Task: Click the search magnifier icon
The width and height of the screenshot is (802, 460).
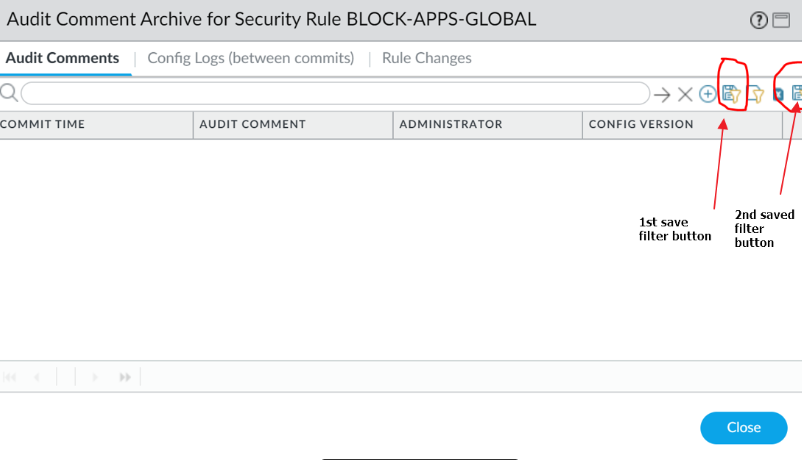Action: pyautogui.click(x=9, y=93)
